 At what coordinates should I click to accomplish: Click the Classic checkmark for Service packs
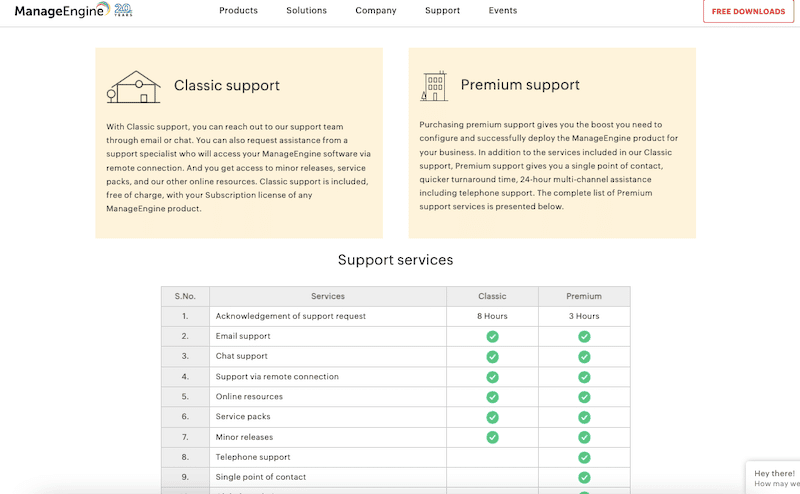(x=492, y=417)
